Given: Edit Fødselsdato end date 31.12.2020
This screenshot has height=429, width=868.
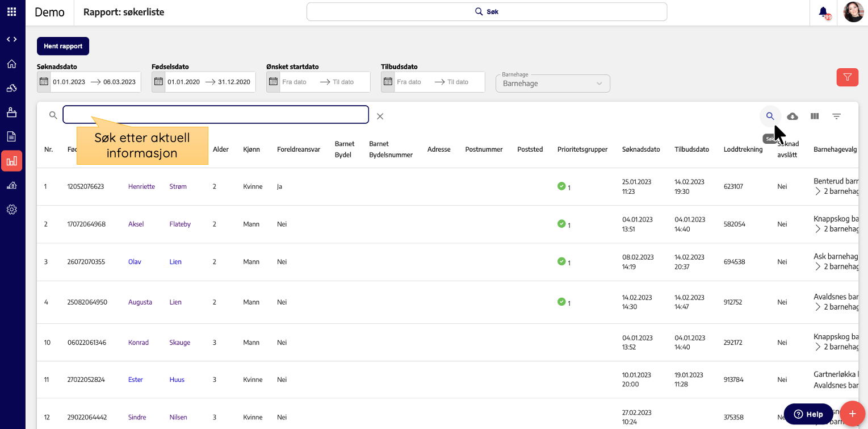Looking at the screenshot, I should coord(234,82).
